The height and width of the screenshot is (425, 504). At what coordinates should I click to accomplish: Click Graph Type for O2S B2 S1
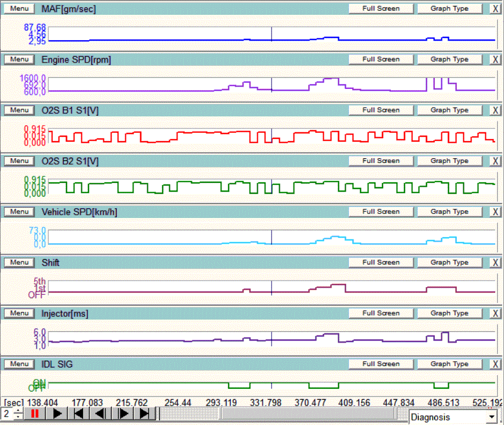[449, 161]
